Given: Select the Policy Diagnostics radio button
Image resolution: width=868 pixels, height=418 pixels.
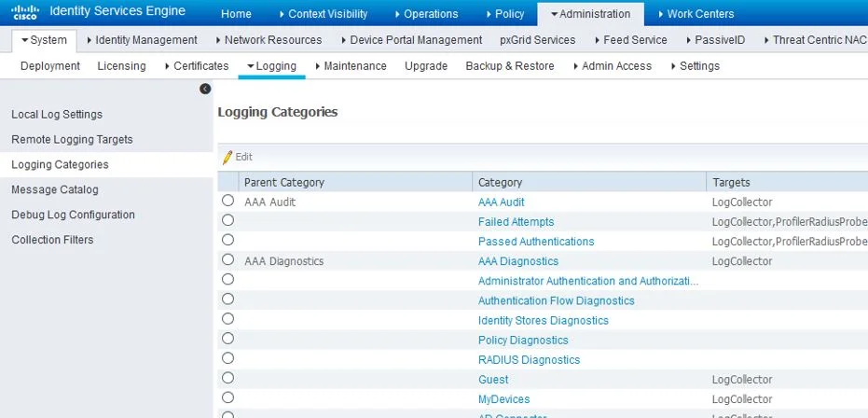Looking at the screenshot, I should click(228, 339).
